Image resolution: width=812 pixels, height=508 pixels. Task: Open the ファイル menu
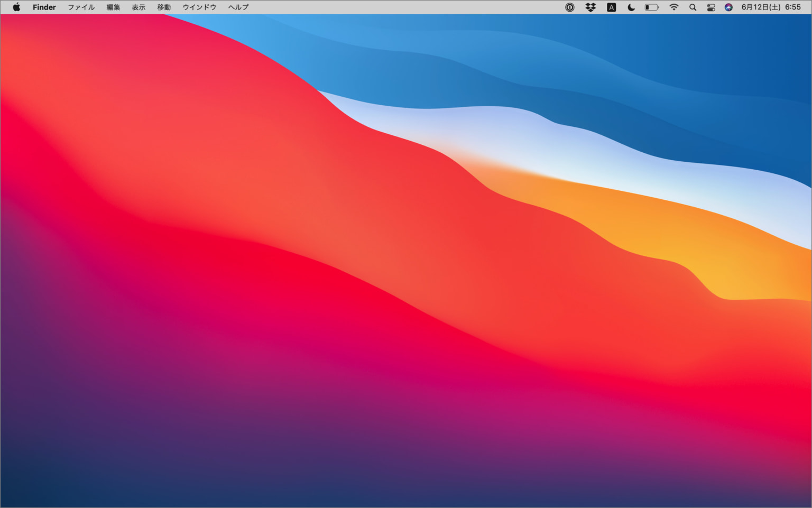point(81,7)
